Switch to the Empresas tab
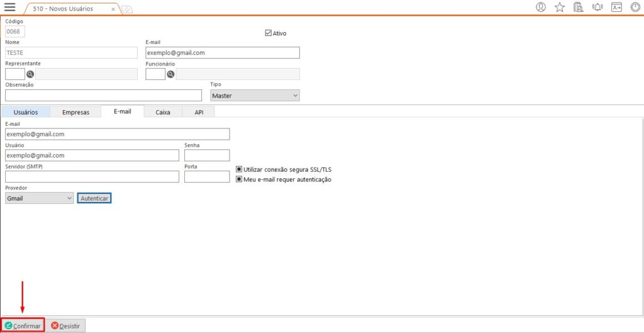 coord(80,112)
